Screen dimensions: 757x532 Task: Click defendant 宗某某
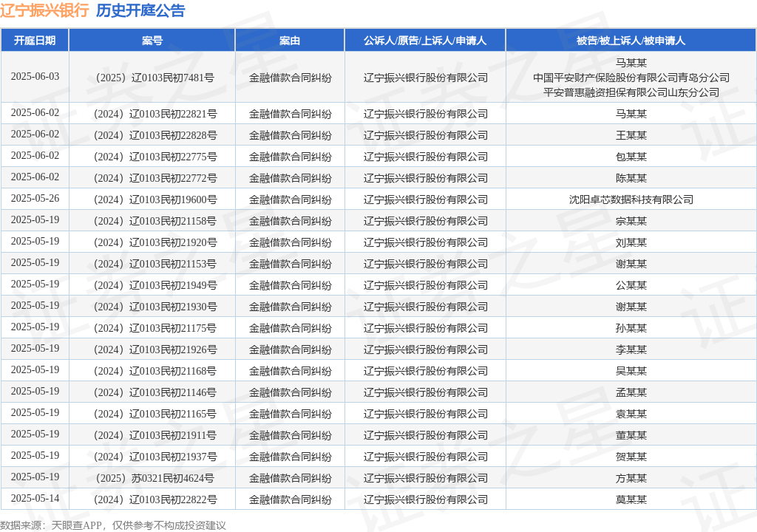point(631,221)
